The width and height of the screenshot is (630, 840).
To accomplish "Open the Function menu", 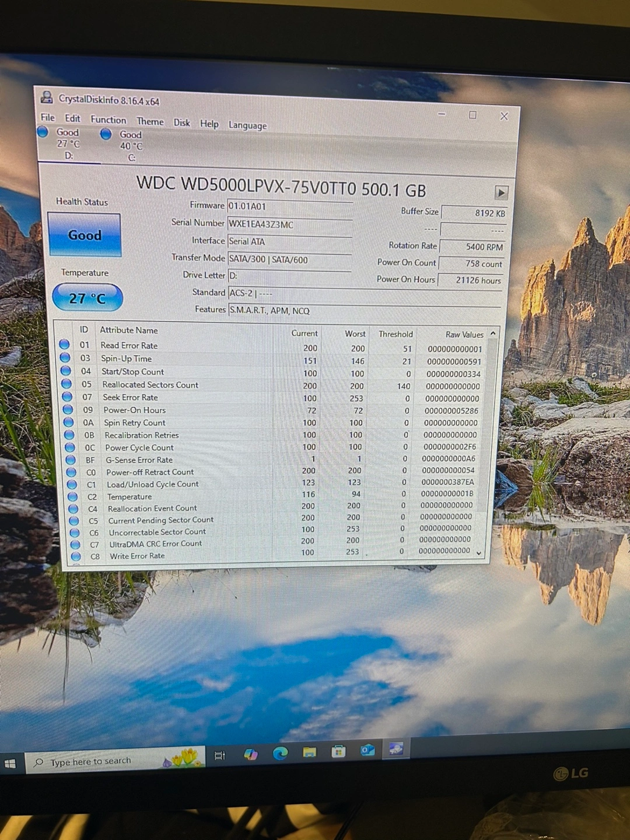I will point(108,119).
